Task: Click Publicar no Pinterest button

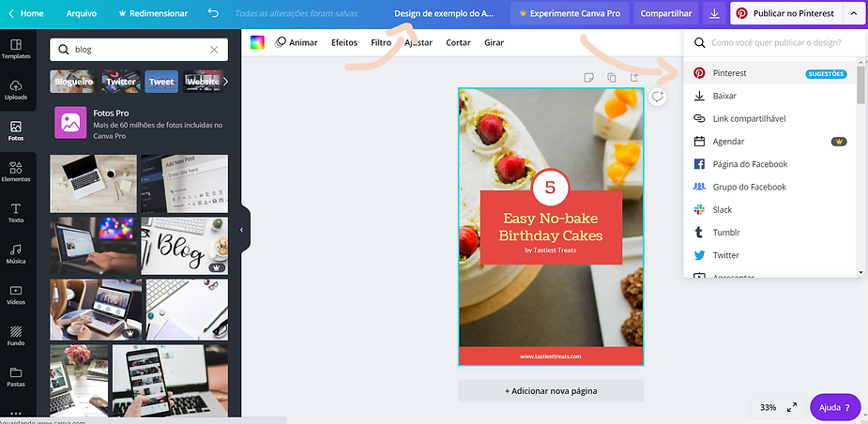Action: (786, 13)
